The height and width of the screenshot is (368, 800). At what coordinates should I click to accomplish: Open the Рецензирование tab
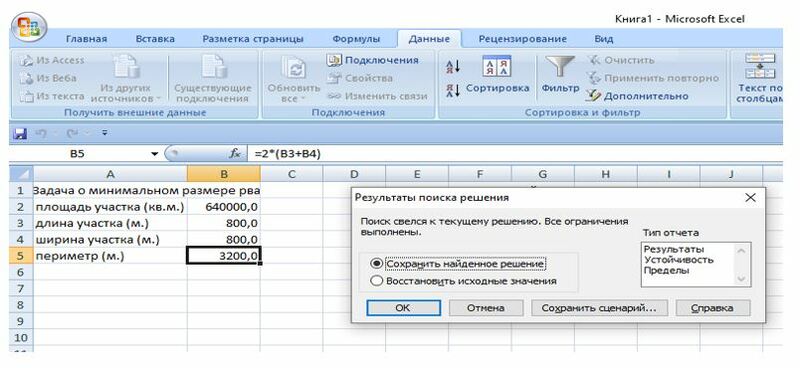(522, 39)
